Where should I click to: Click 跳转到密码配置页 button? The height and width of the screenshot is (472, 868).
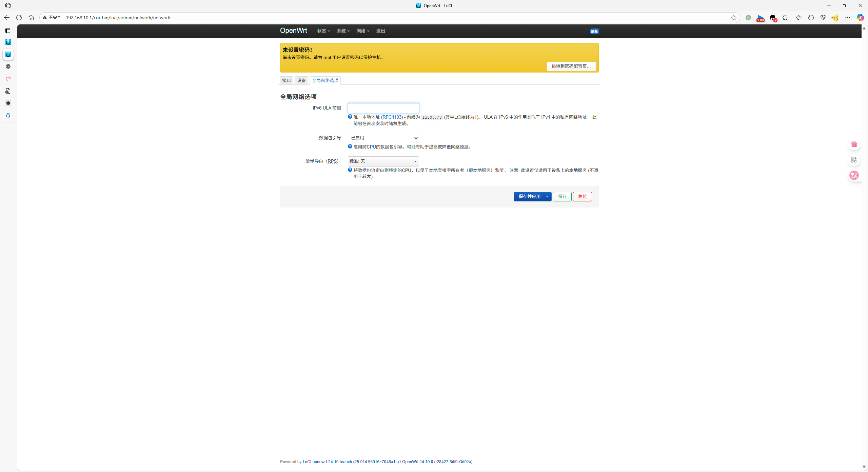[x=571, y=66]
